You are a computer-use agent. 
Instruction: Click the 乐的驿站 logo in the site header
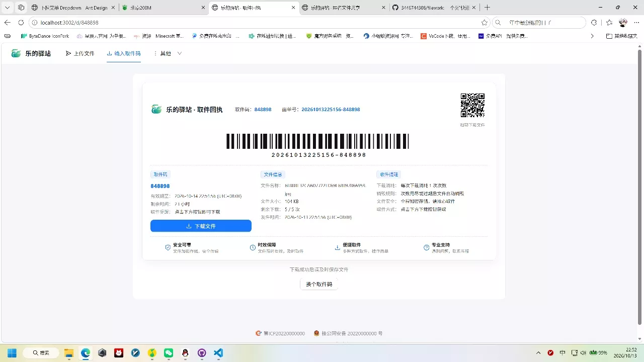tap(31, 53)
